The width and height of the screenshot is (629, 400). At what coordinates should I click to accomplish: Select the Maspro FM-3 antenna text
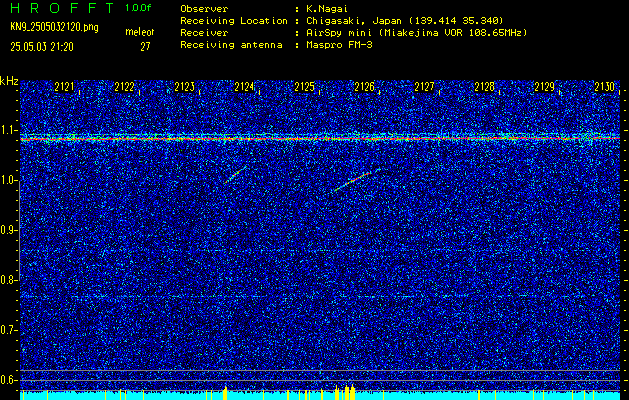pos(339,45)
